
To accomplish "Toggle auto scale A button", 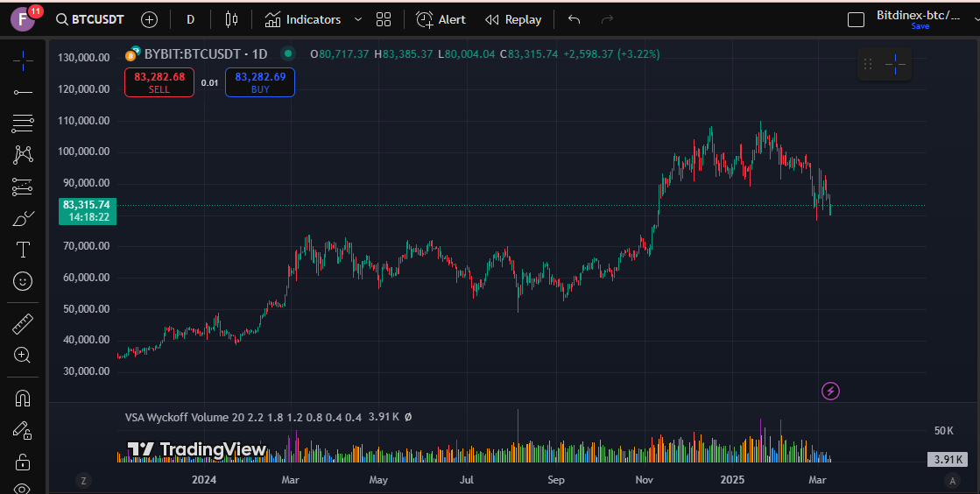I will click(x=953, y=480).
